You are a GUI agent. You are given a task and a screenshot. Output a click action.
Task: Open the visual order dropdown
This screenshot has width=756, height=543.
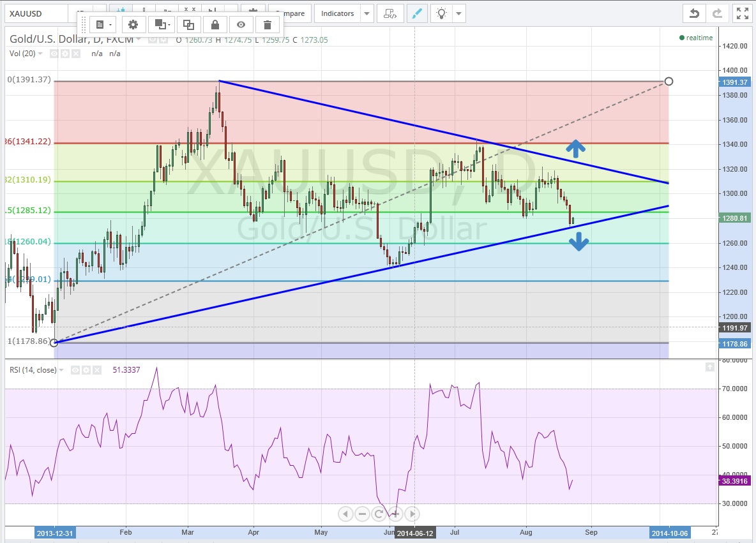[160, 25]
